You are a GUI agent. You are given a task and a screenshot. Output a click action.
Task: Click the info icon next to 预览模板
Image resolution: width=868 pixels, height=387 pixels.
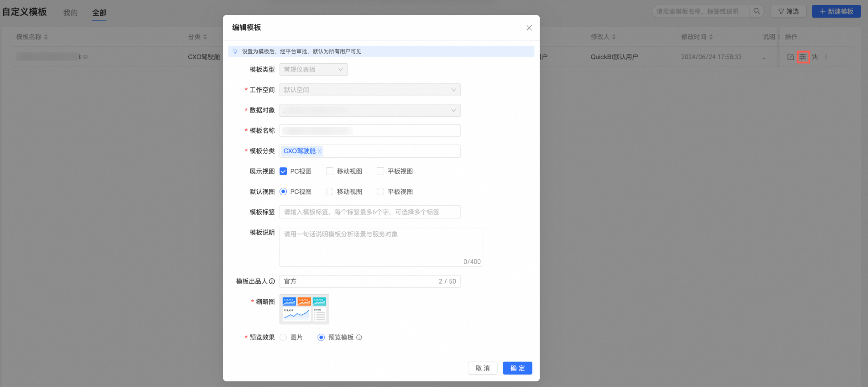[359, 337]
